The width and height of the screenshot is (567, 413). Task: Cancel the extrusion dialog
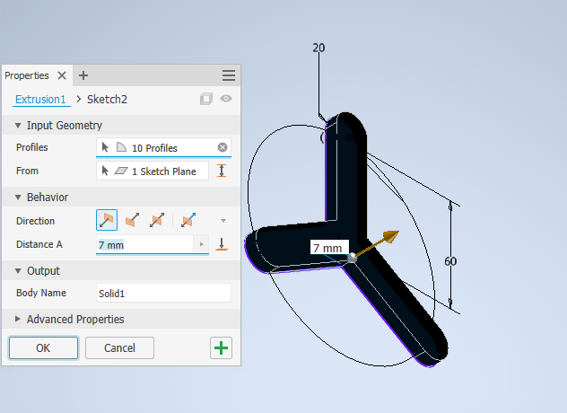tap(120, 348)
